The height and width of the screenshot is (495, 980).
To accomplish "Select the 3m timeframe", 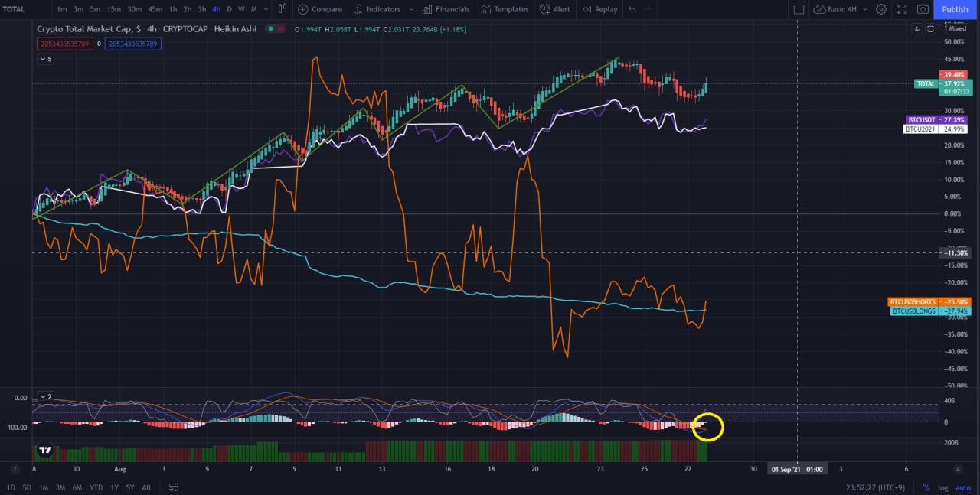I will (79, 9).
